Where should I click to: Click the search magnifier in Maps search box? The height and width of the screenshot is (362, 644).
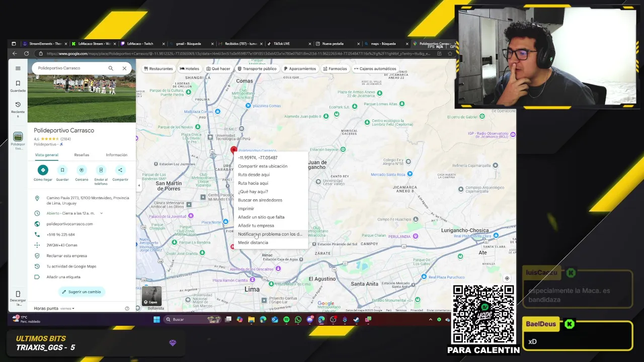pos(111,68)
